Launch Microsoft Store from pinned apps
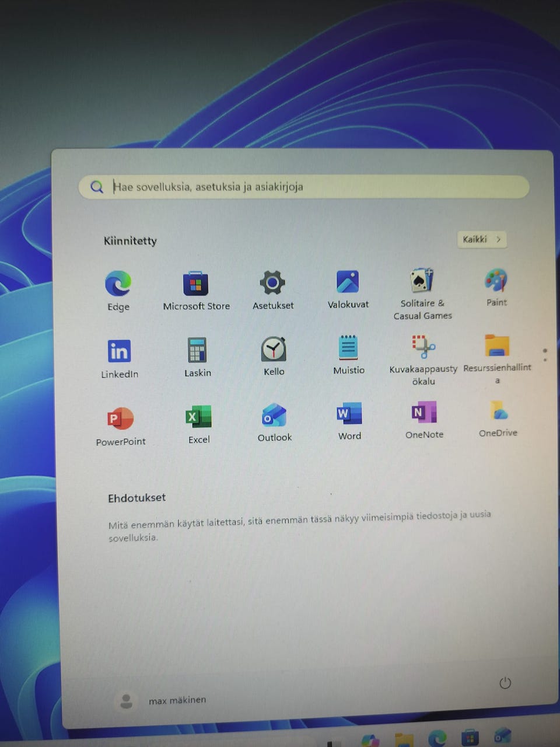The image size is (560, 747). pos(196,291)
